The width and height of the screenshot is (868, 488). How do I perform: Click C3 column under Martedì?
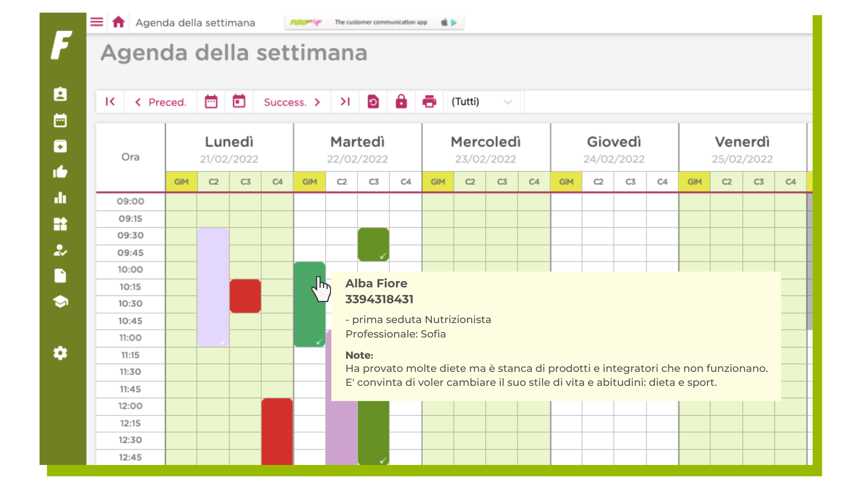(374, 182)
